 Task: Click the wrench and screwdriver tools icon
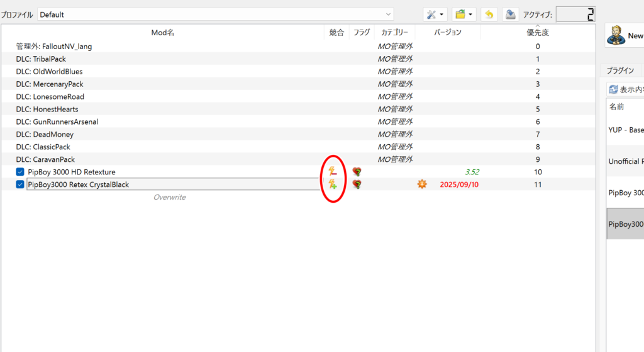(432, 14)
